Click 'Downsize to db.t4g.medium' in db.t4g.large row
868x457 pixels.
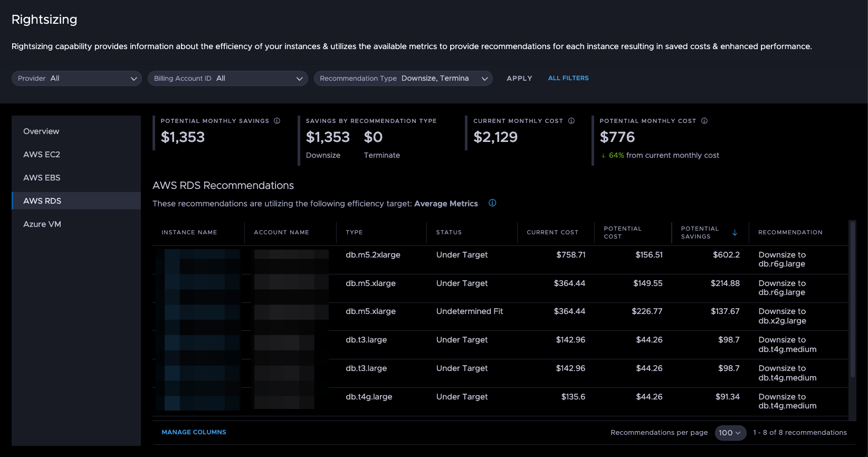[x=787, y=402]
